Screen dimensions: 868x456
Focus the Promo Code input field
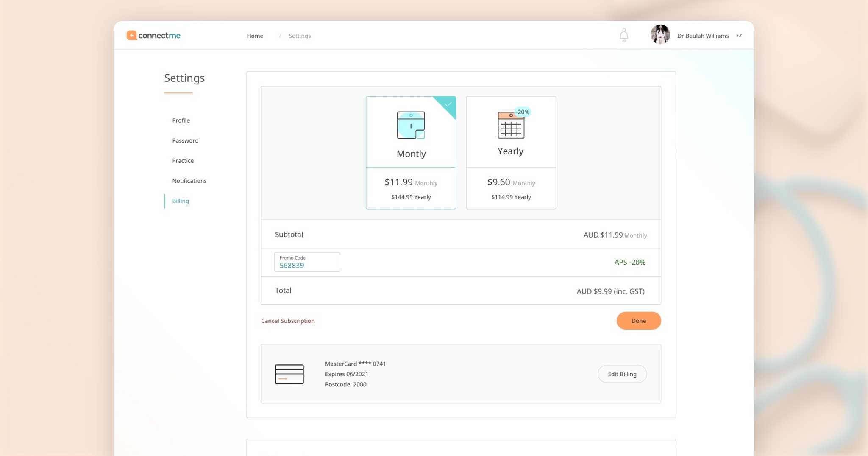point(307,262)
